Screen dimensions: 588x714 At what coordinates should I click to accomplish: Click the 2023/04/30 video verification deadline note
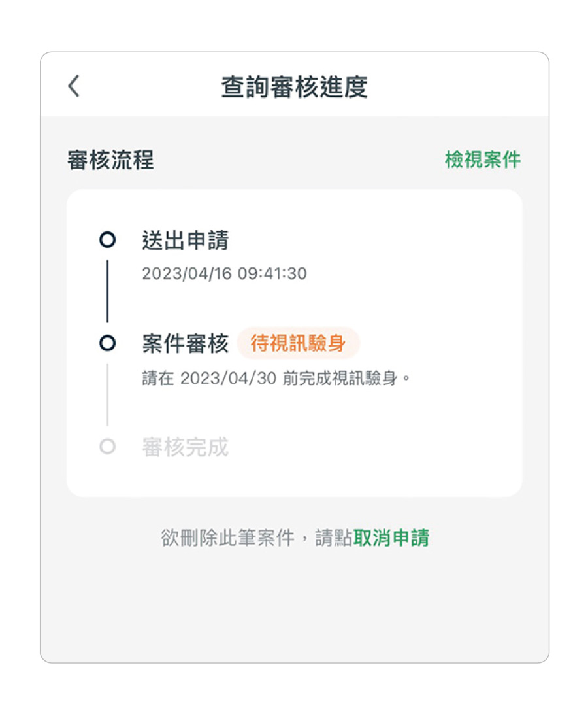click(277, 379)
